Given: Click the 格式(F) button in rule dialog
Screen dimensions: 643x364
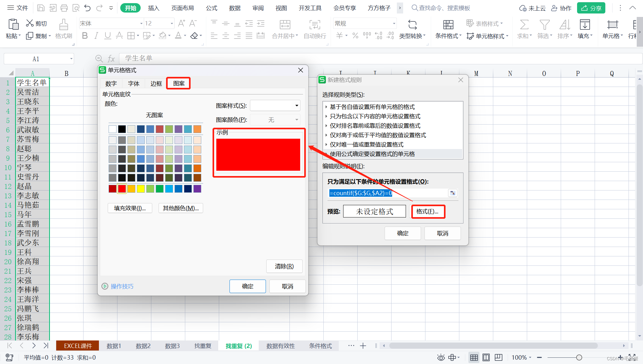Looking at the screenshot, I should (428, 211).
